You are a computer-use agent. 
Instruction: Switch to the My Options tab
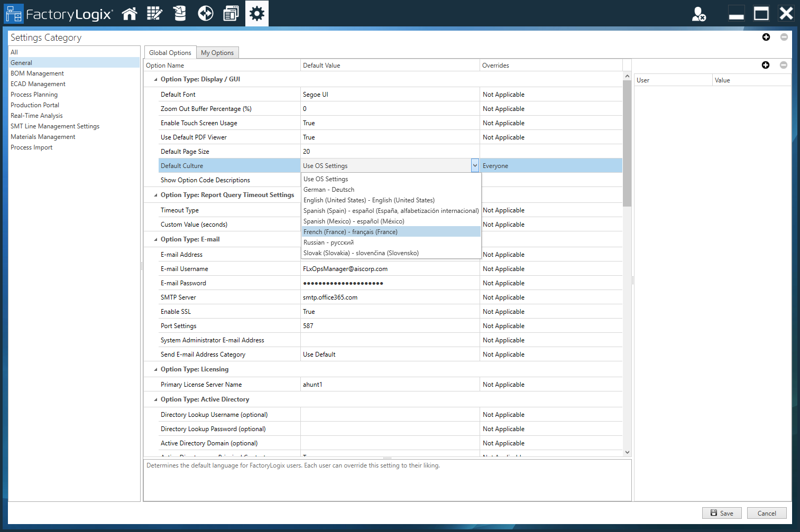click(217, 53)
